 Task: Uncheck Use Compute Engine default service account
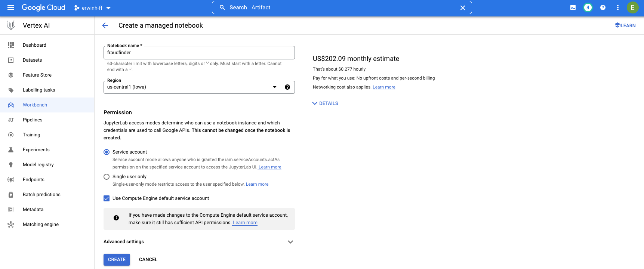[x=107, y=198]
